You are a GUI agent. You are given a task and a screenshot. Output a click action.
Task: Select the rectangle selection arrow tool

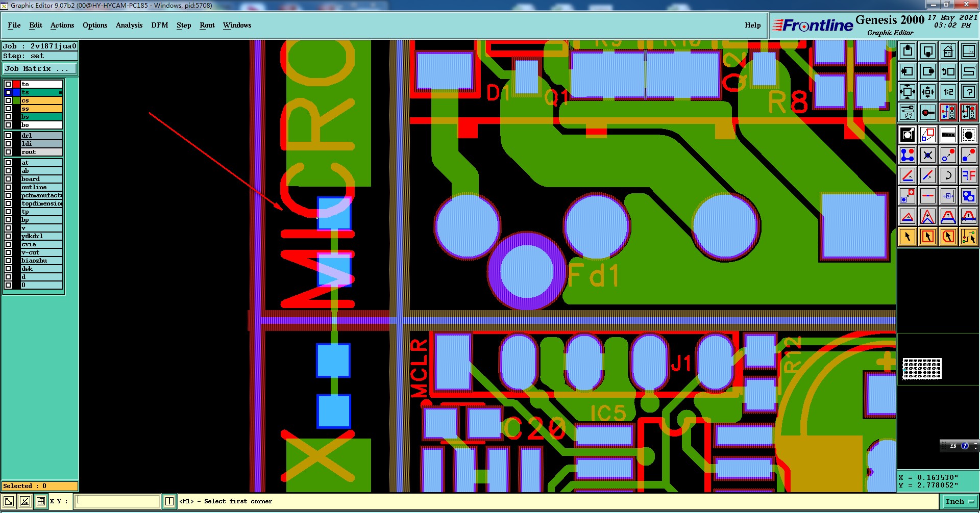pyautogui.click(x=928, y=237)
